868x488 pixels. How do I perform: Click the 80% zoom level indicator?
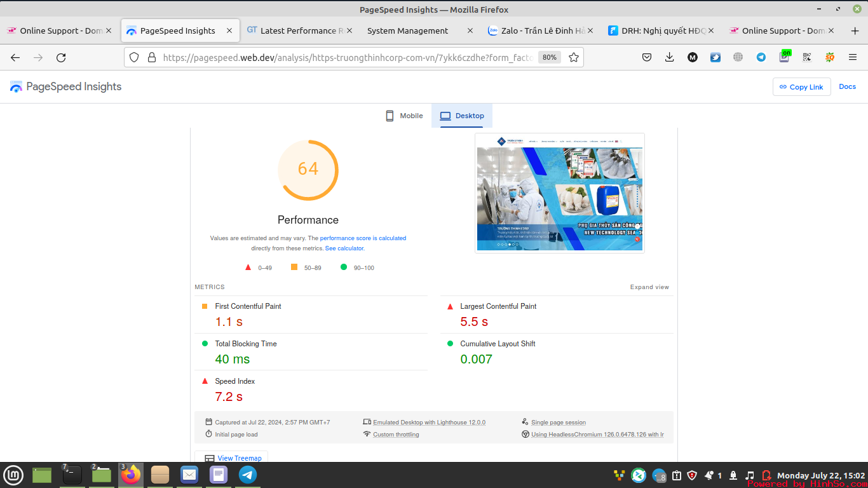tap(549, 57)
